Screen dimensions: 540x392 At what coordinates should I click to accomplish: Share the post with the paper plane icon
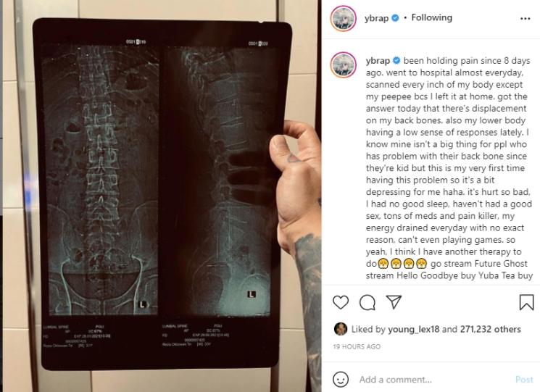394,301
